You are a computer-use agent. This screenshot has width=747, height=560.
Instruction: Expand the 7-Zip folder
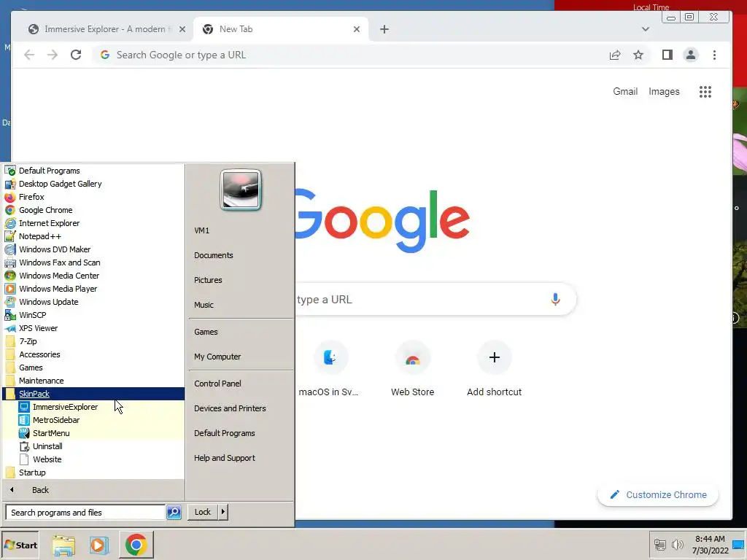click(x=93, y=341)
